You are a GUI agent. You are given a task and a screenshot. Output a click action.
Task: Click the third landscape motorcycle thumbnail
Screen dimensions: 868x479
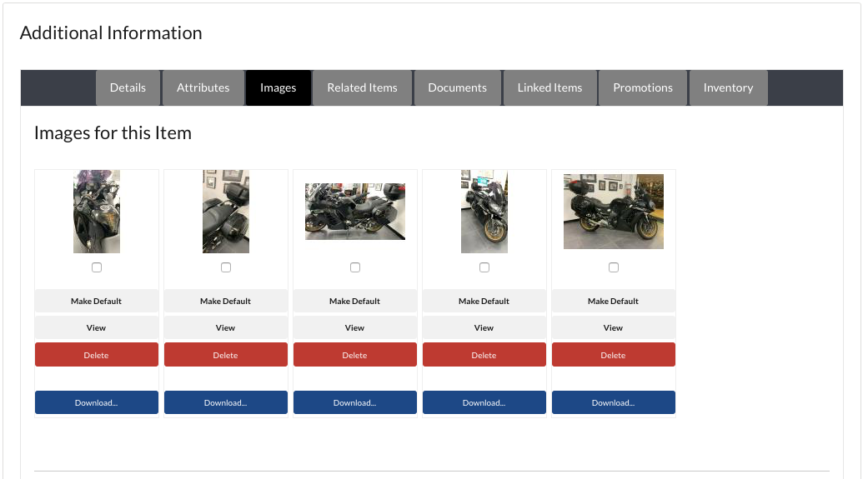355,212
